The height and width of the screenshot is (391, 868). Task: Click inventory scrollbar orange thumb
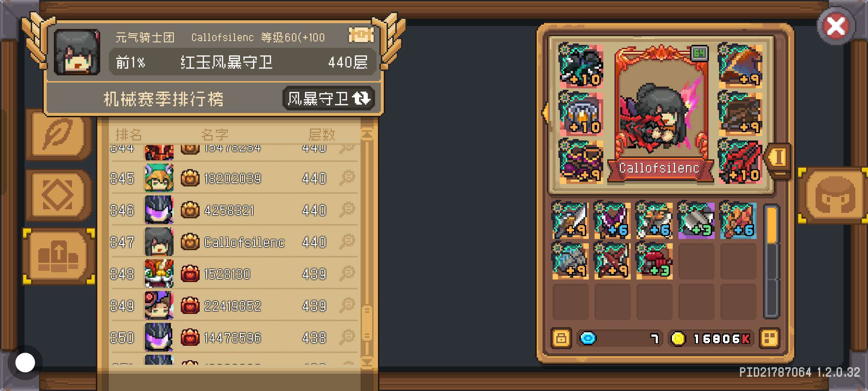click(771, 225)
